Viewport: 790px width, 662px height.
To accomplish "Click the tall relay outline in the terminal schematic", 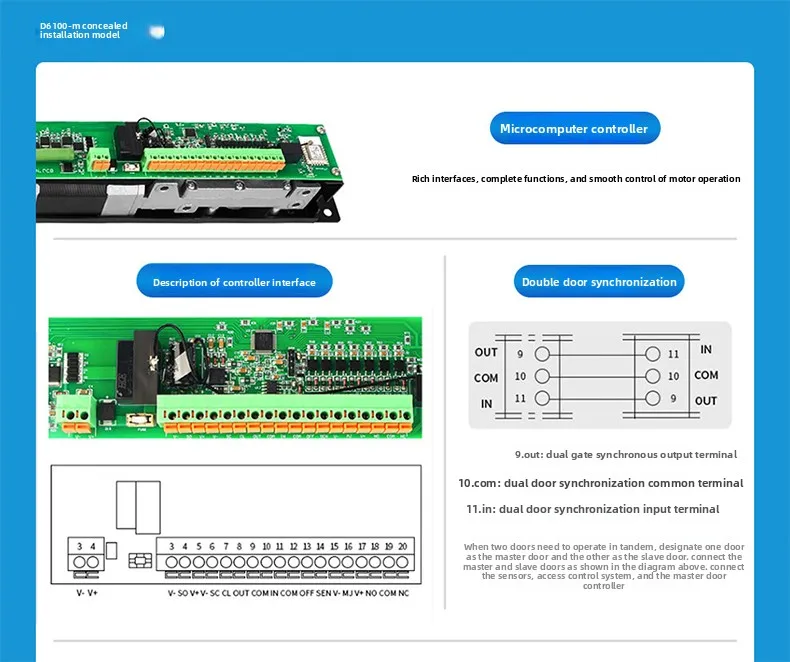I will [139, 507].
